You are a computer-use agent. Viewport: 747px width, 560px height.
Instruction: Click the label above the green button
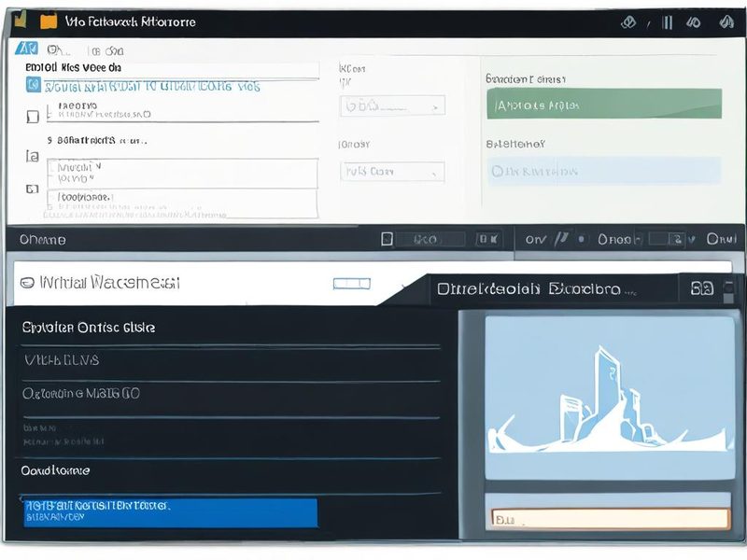[x=526, y=79]
